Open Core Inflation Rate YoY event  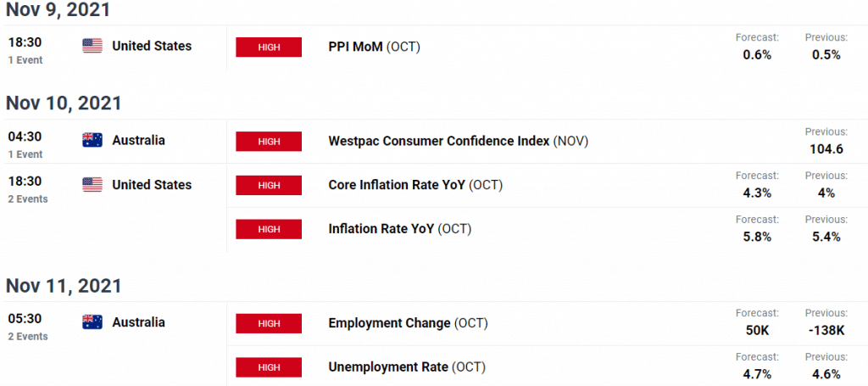coord(415,185)
